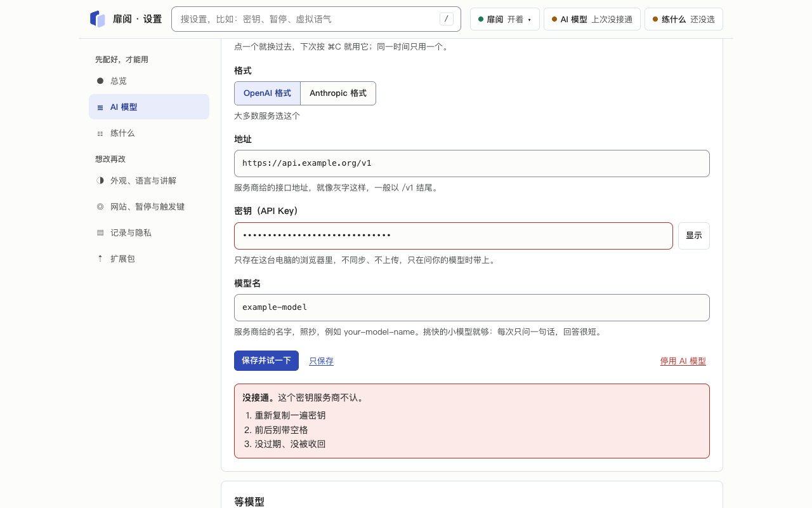Click the tip "重新复制一遍密钥"
This screenshot has height=508, width=812.
point(291,415)
